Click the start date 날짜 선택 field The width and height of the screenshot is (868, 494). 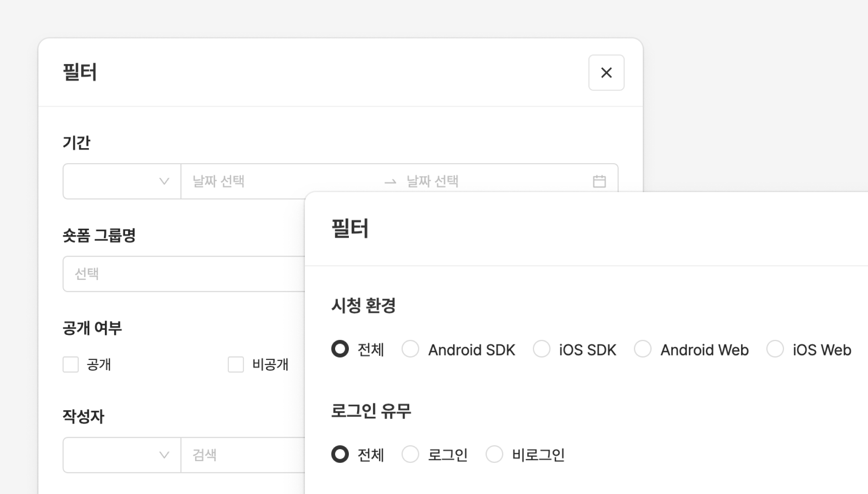click(275, 182)
